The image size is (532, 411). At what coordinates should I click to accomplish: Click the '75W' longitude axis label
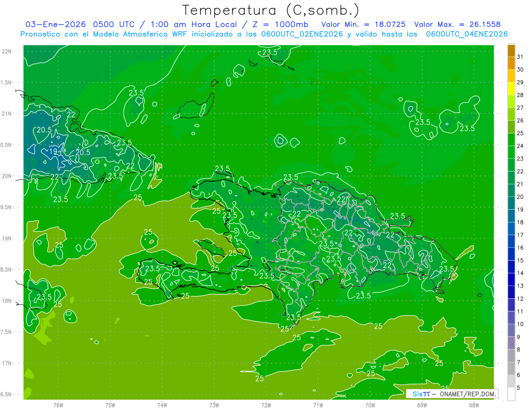point(110,405)
